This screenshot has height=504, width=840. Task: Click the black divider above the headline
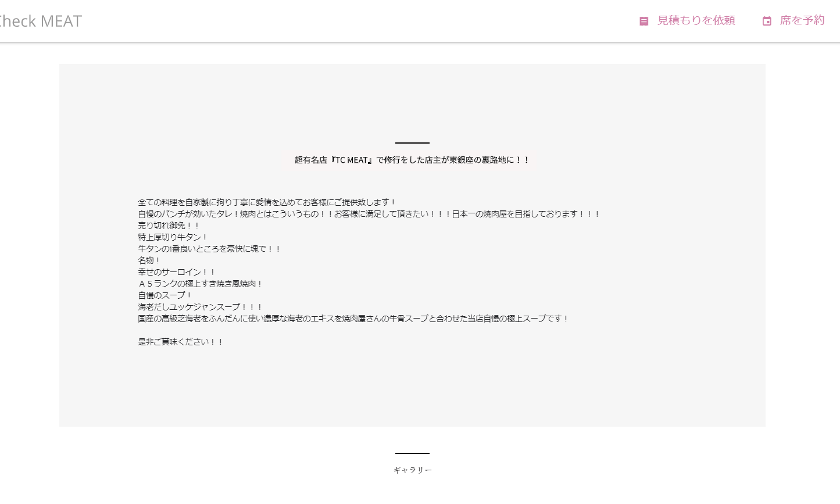coord(412,142)
